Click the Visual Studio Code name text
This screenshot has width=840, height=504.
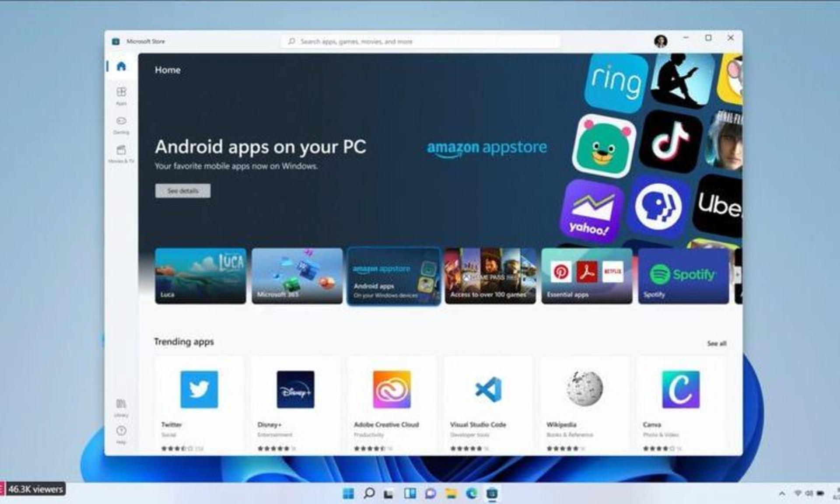pos(478,424)
